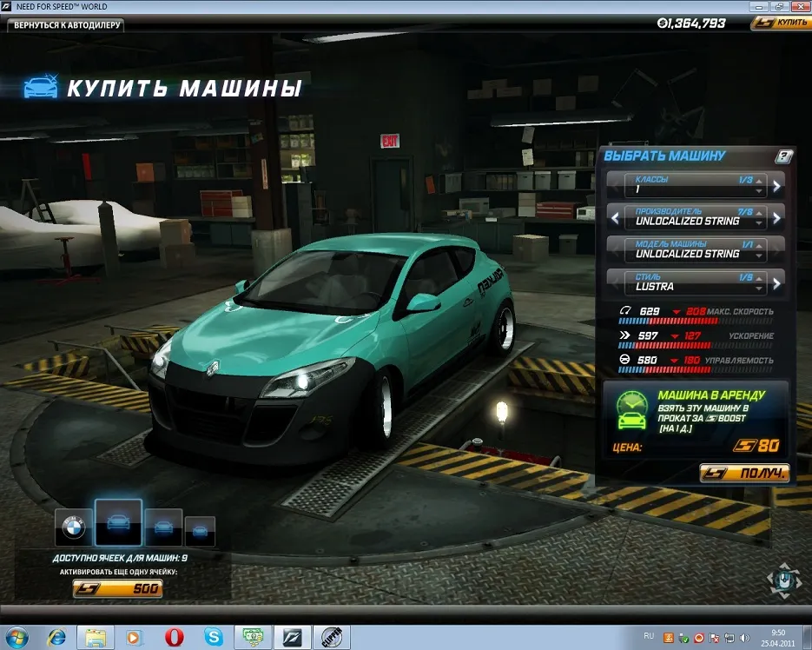The height and width of the screenshot is (650, 812).
Task: Click the Машина в аренду heading
Action: [x=711, y=395]
